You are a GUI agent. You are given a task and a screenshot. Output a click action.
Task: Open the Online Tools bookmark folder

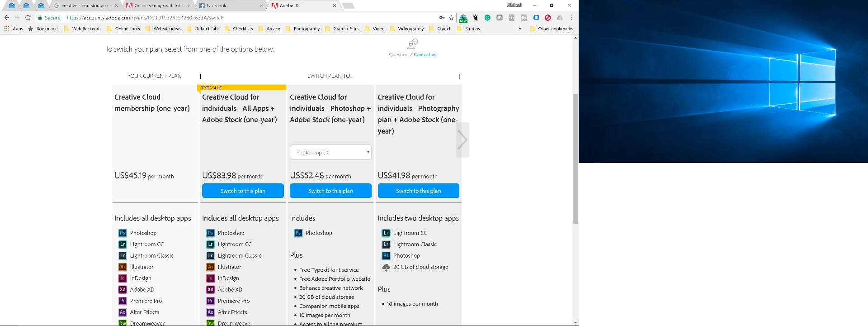click(123, 29)
